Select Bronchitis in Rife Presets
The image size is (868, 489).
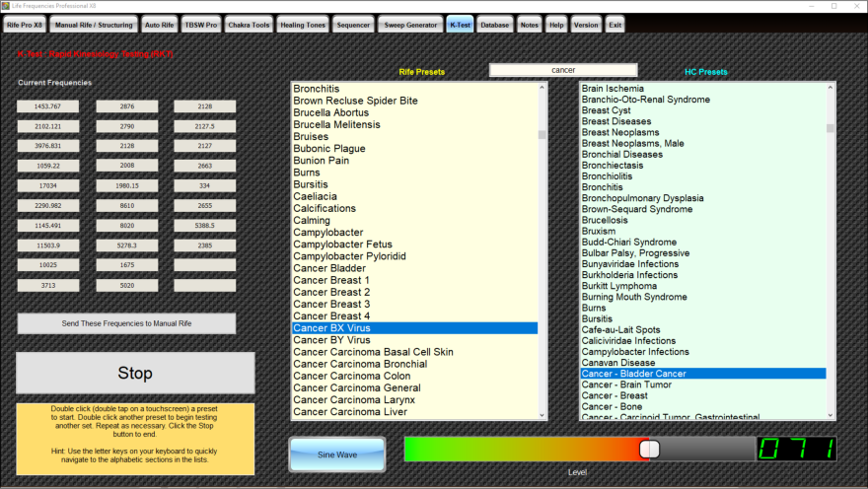[x=414, y=89]
